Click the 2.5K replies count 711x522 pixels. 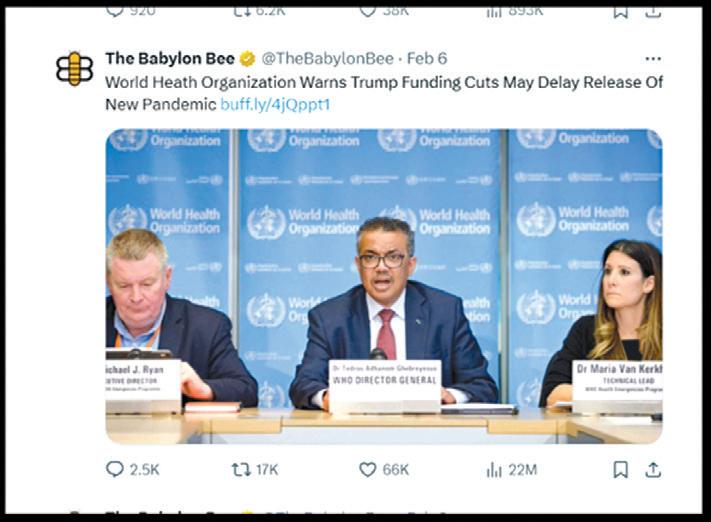click(x=145, y=470)
